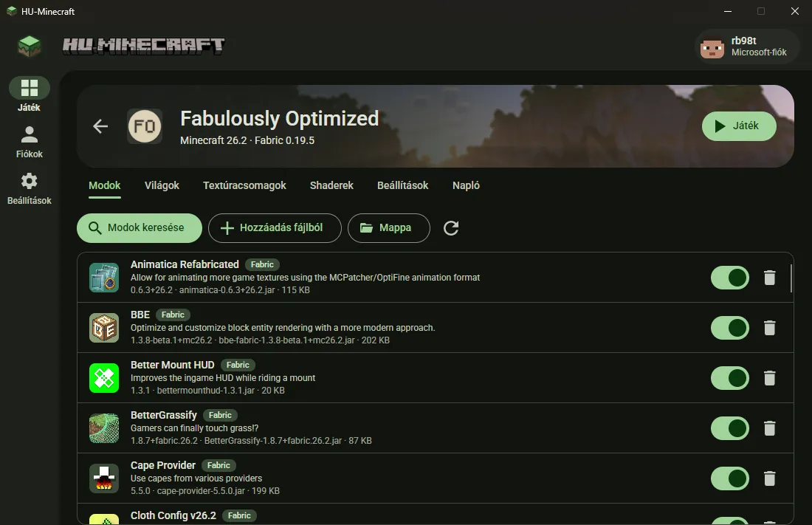
Task: Disable the BetterGrassify mod toggle
Action: [x=729, y=428]
